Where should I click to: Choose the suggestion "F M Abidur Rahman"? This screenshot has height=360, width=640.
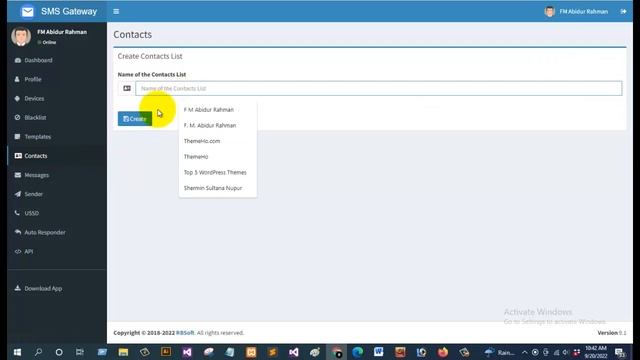(x=218, y=110)
